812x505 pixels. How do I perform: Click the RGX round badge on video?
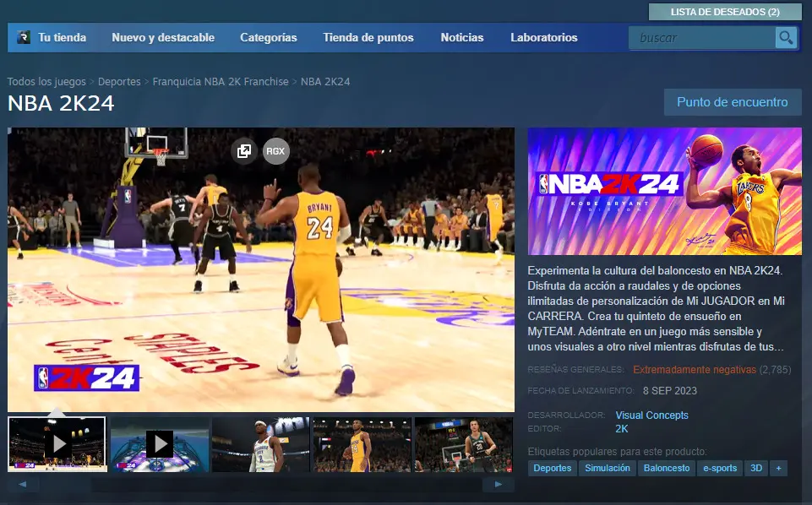276,151
